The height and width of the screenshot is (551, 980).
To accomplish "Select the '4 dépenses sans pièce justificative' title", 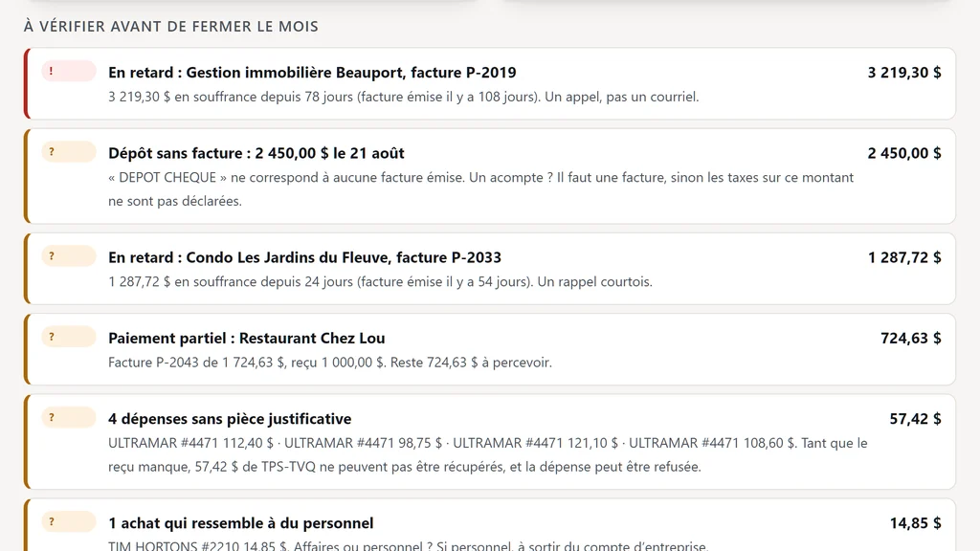I will [x=230, y=419].
